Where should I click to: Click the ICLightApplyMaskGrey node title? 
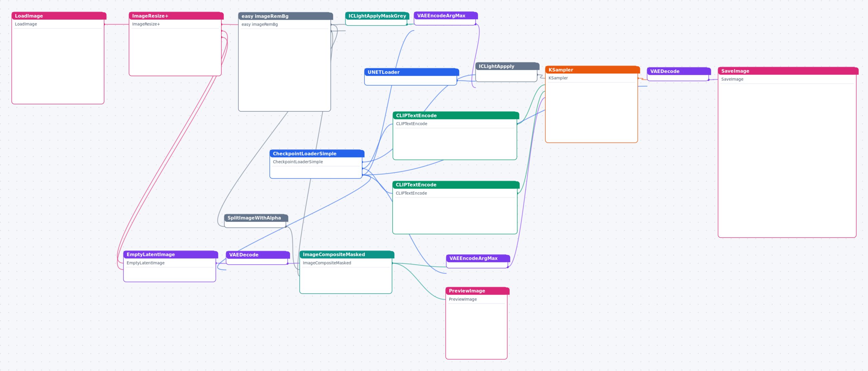(x=377, y=16)
